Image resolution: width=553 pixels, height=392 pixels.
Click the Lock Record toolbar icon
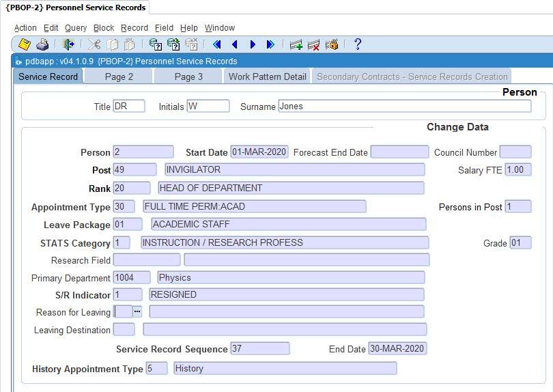[x=332, y=45]
